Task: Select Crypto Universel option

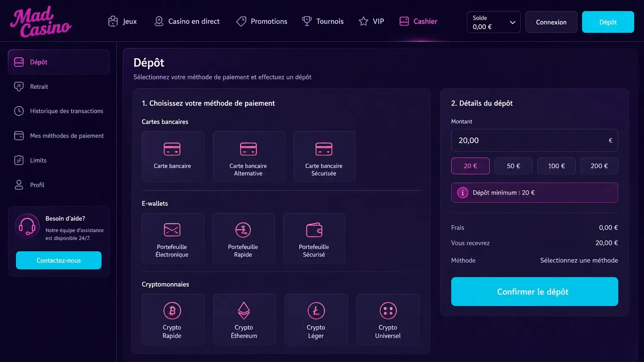Action: tap(388, 320)
